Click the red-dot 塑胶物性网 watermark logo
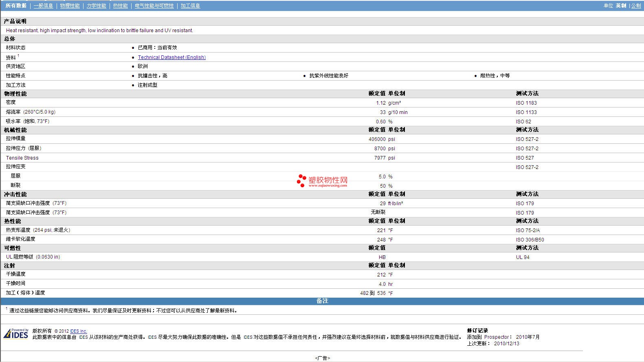Viewport: 644px width, 362px height. click(x=322, y=181)
